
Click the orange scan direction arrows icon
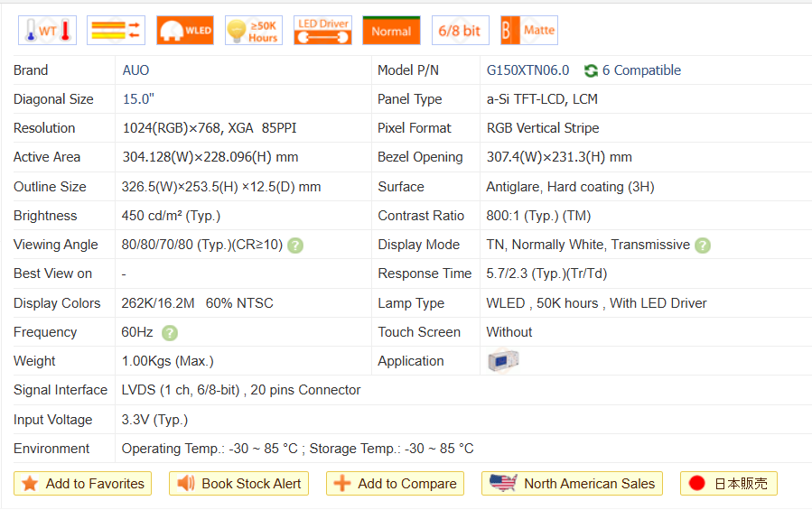[116, 31]
